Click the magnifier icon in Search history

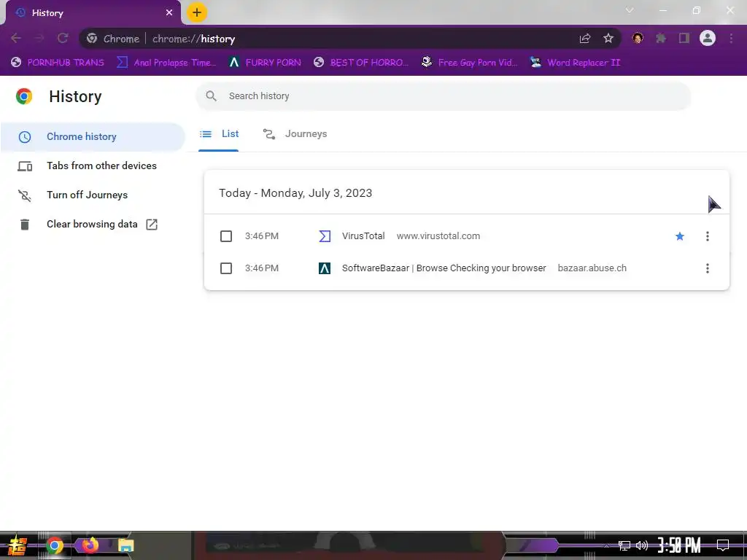pyautogui.click(x=211, y=96)
